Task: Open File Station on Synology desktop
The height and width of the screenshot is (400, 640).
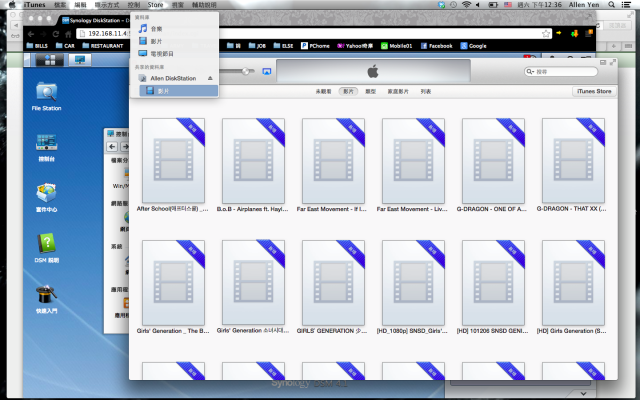Action: click(47, 96)
